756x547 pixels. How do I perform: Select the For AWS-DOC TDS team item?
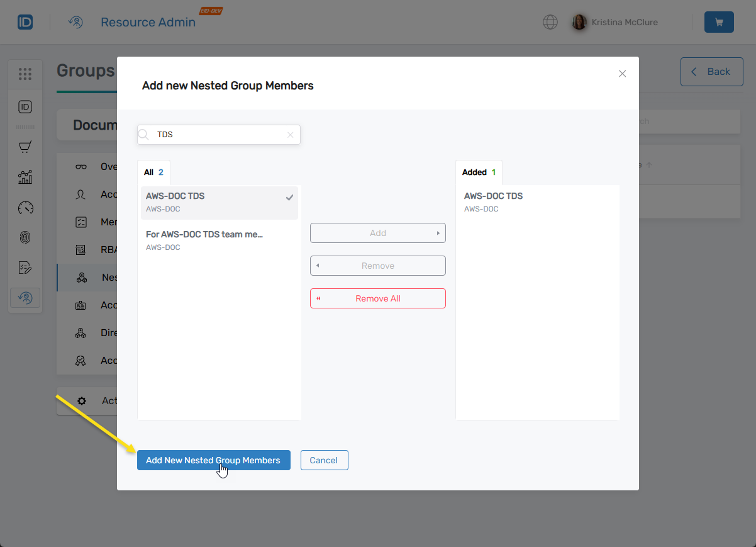click(219, 240)
